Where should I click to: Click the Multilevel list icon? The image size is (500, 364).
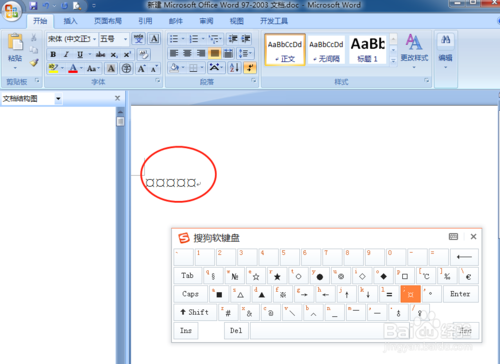[215, 39]
